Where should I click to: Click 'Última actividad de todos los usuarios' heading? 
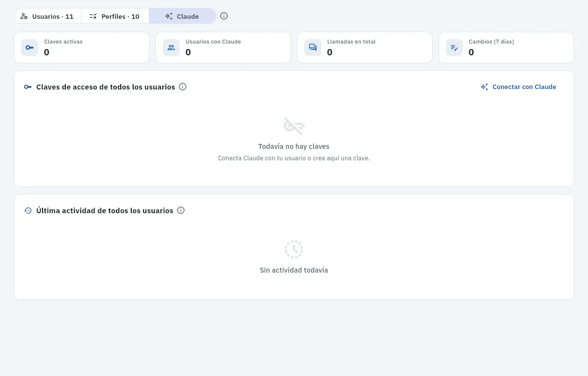tap(104, 211)
